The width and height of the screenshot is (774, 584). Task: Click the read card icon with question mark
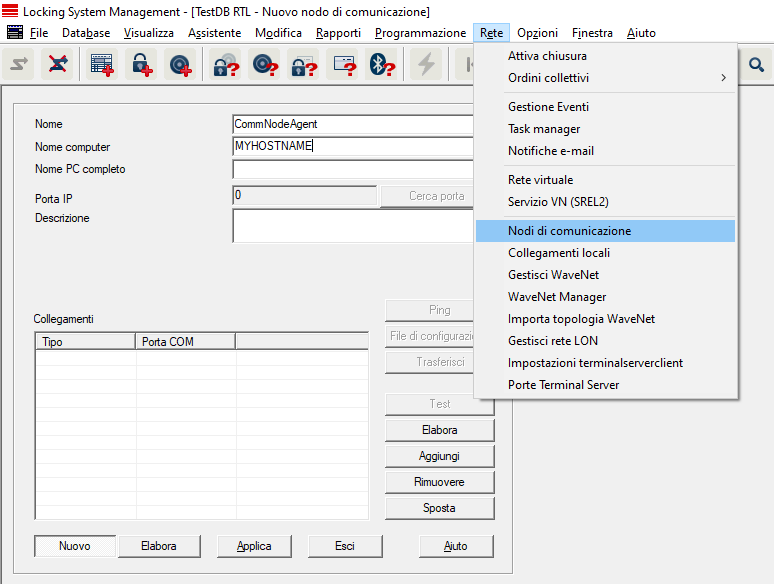coord(343,65)
